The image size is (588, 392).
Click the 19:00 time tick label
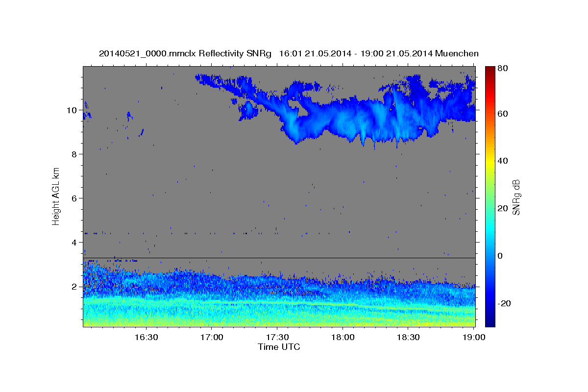(x=473, y=338)
